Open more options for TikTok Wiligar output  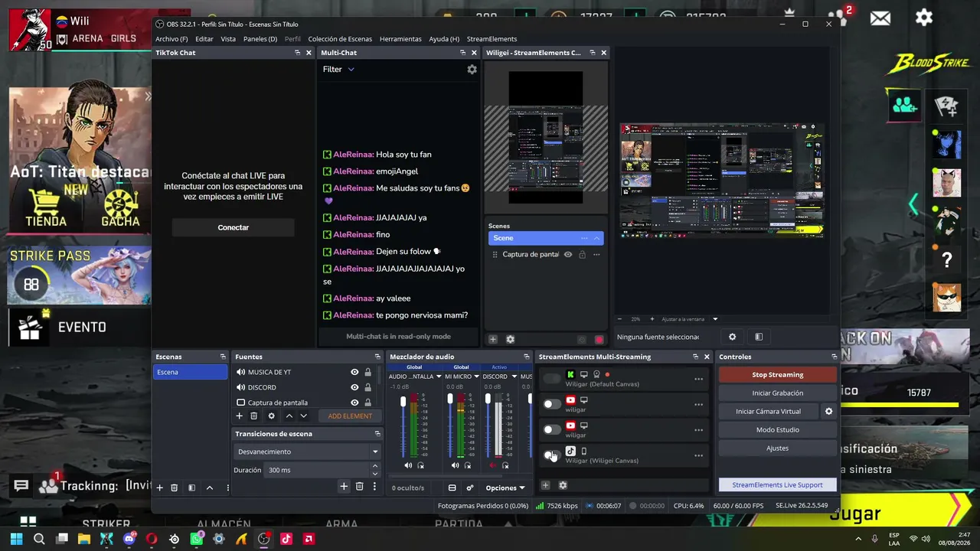pyautogui.click(x=698, y=456)
